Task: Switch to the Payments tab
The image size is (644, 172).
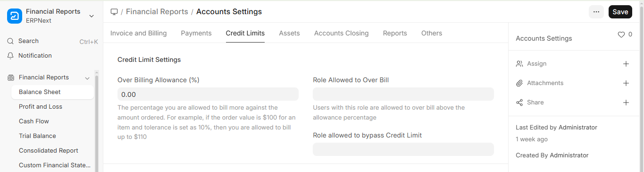Action: 196,33
